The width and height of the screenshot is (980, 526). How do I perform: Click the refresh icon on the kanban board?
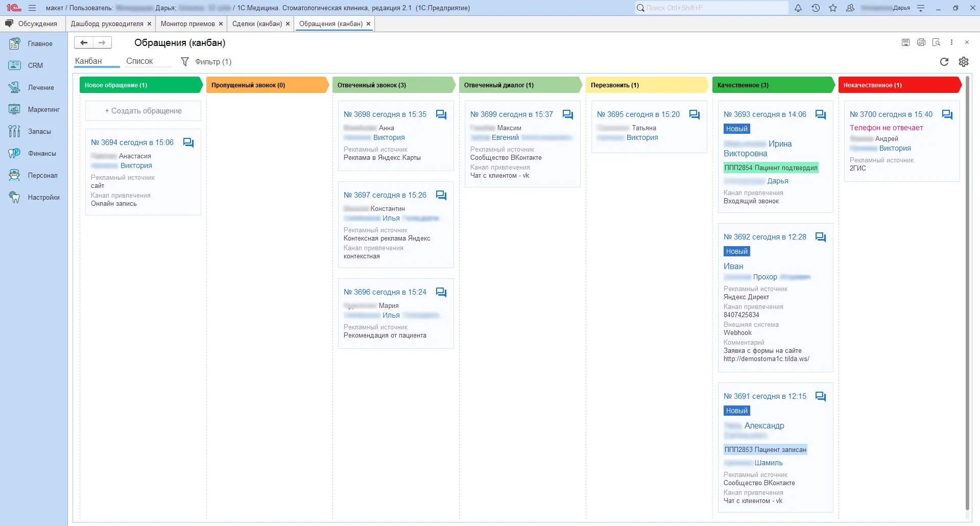(944, 62)
